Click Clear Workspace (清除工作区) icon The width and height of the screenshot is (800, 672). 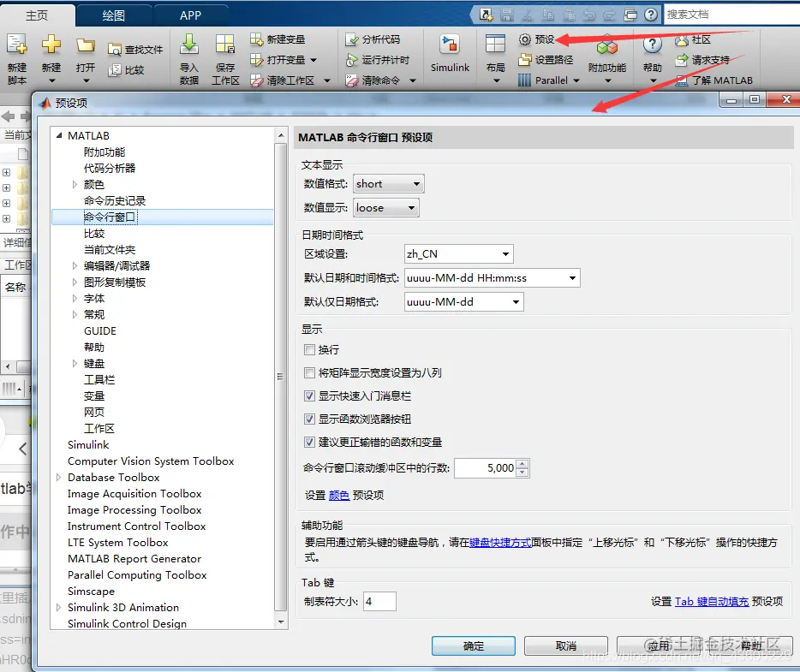tap(256, 80)
